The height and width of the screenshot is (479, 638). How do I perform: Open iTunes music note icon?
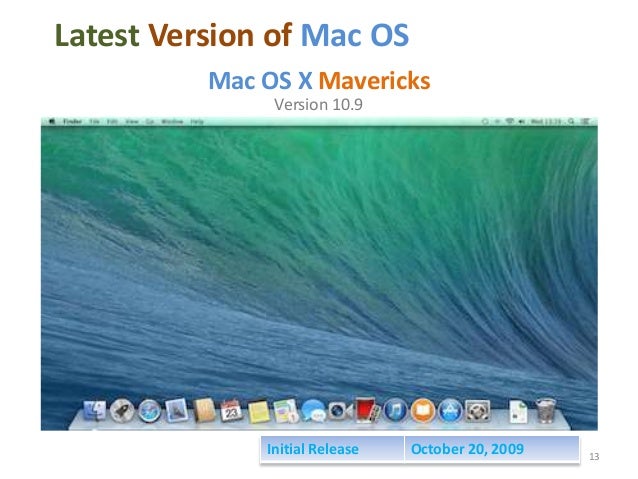click(x=395, y=410)
